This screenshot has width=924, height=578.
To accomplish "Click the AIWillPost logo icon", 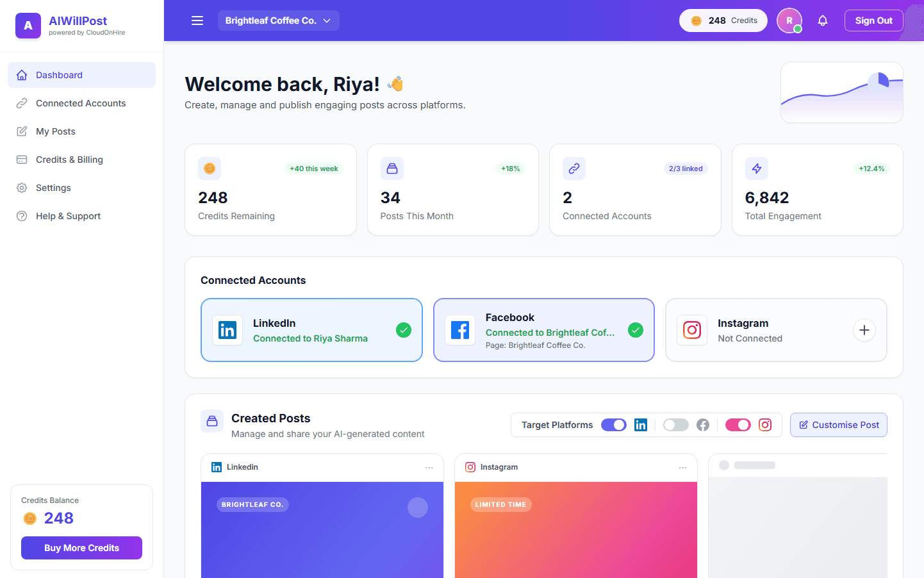I will (28, 26).
